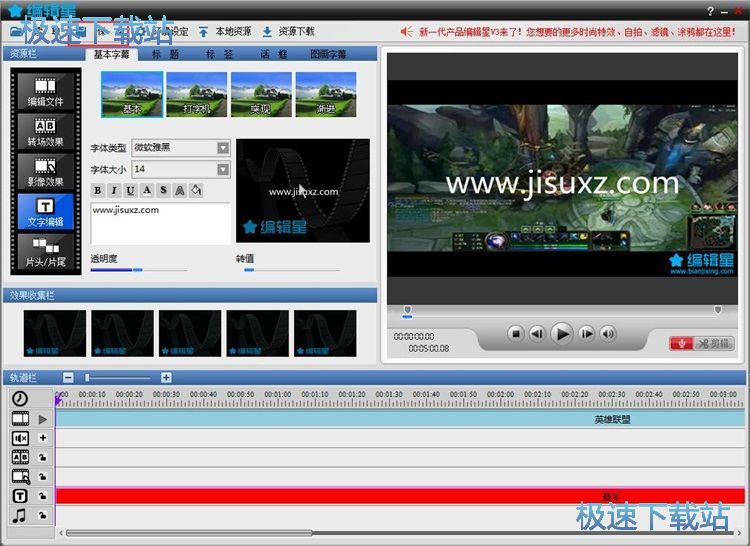Open the 转场效果 transitions panel
Screen dimensions: 750x546
click(x=45, y=131)
